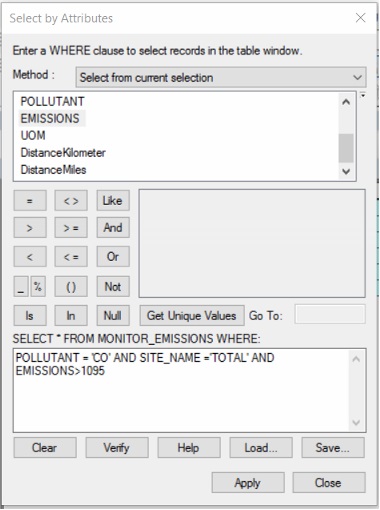Click Get Unique Values button
Viewport: 380px width, 510px height.
click(192, 316)
